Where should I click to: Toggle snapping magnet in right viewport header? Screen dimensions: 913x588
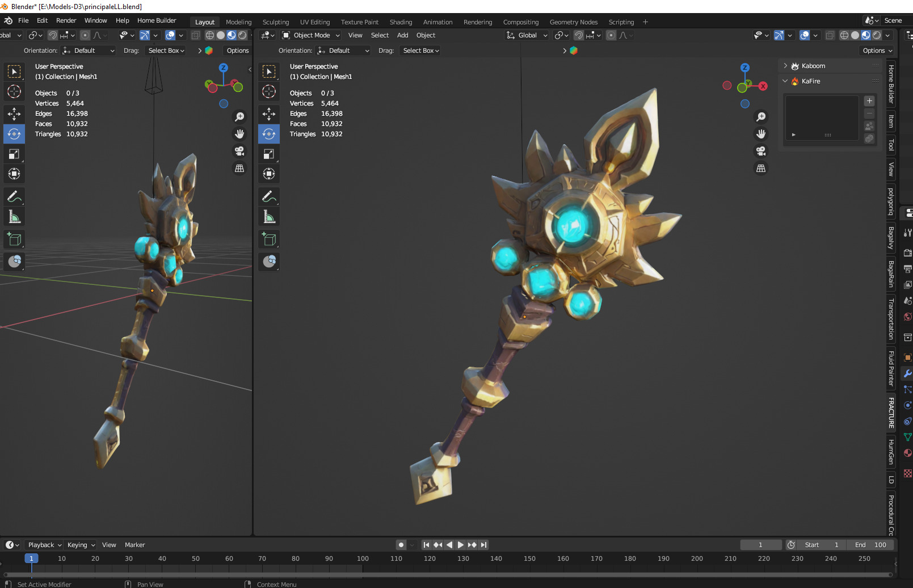click(578, 35)
